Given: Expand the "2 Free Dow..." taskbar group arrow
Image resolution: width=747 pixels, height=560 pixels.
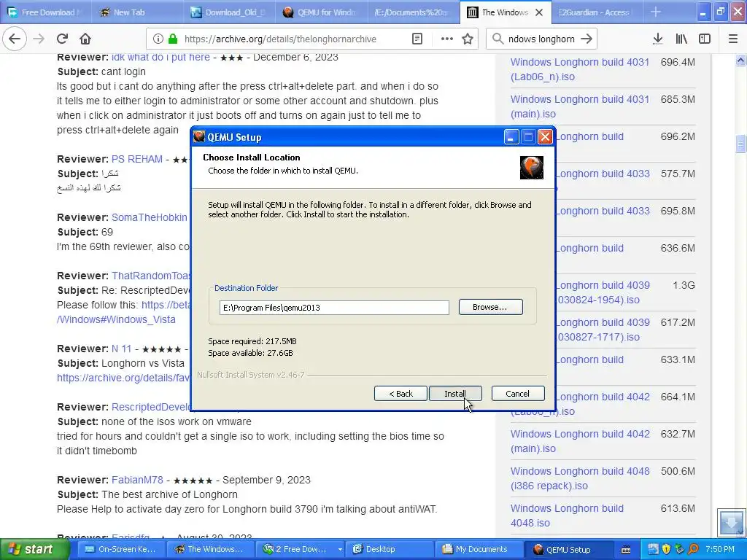Looking at the screenshot, I should point(340,550).
